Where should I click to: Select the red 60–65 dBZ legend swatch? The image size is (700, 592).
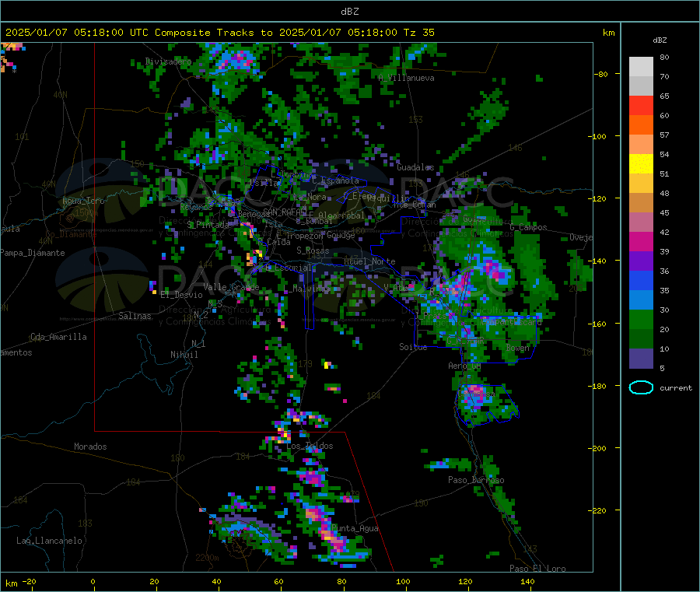[641, 105]
